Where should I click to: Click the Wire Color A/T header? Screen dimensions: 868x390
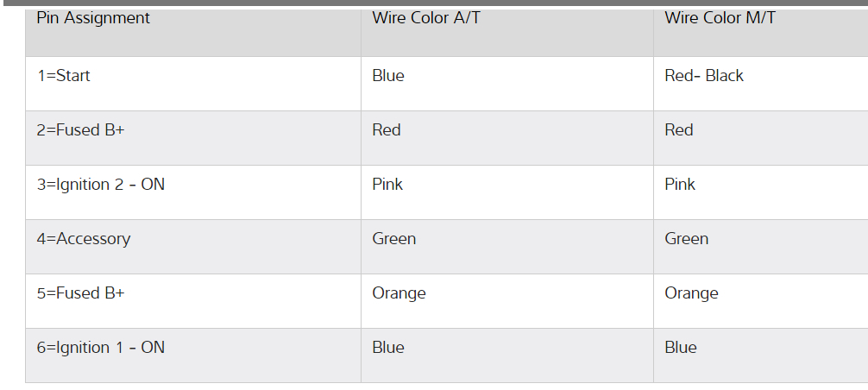click(x=426, y=18)
